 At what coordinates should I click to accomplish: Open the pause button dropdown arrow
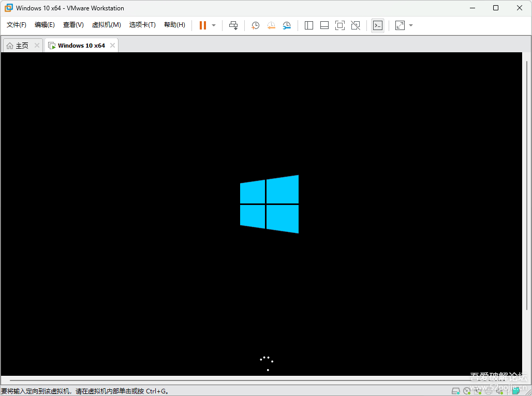pyautogui.click(x=213, y=25)
